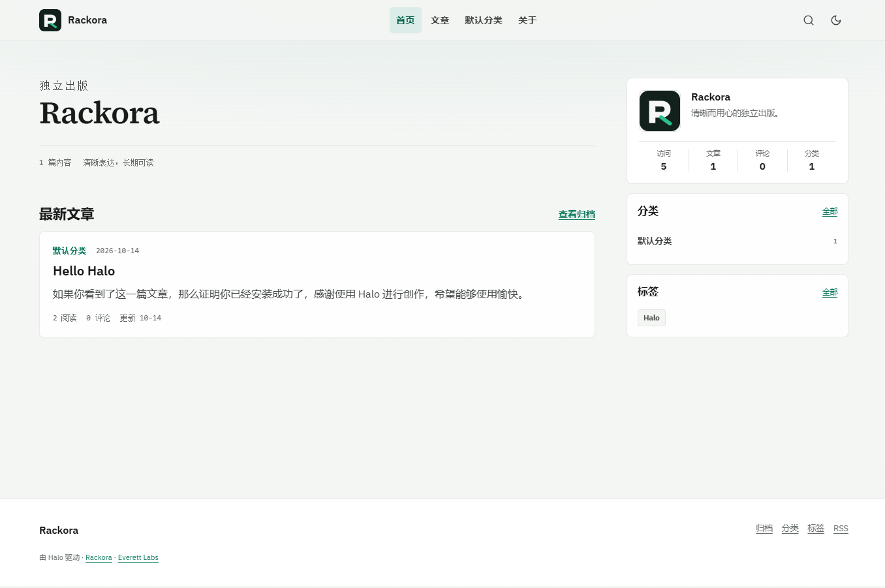Click the 文章 stat in profile card
Viewport: 885px width, 588px height.
point(713,160)
